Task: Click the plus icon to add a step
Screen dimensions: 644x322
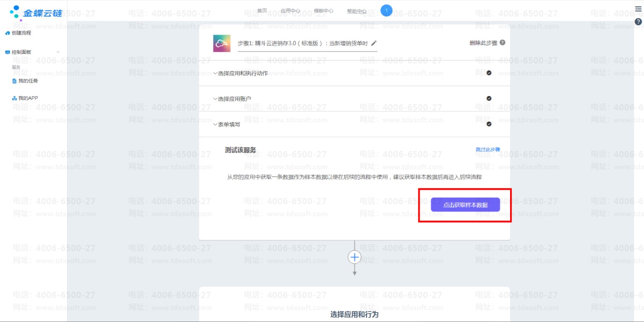Action: [354, 257]
